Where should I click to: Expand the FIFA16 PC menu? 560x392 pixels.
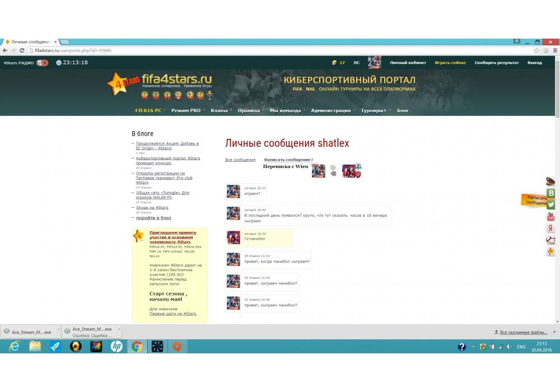pos(150,110)
